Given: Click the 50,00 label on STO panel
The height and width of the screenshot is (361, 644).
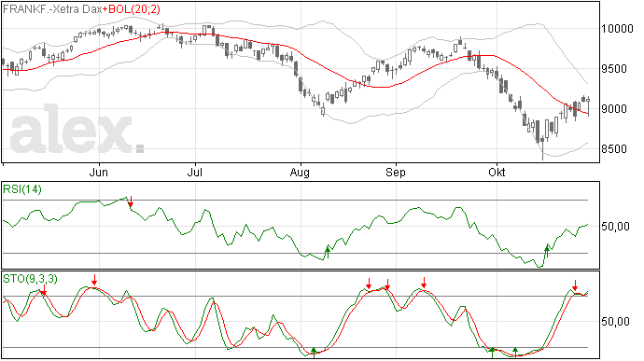Looking at the screenshot, I should [x=615, y=321].
